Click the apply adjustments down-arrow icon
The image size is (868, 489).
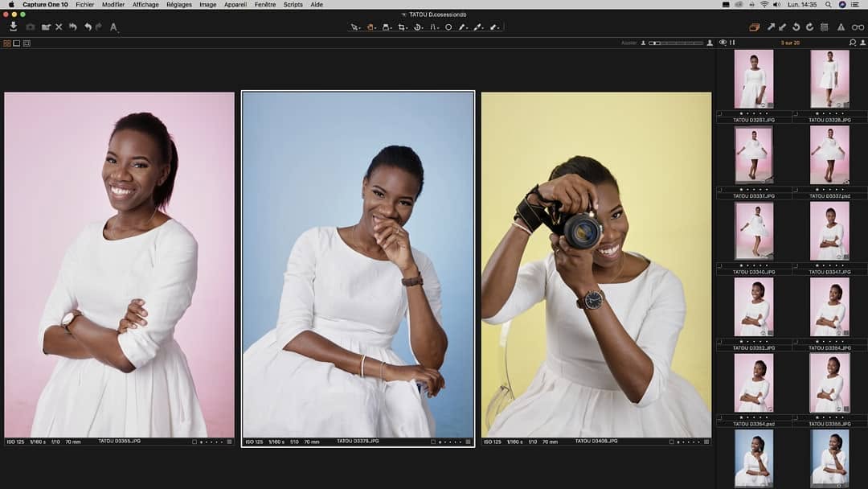782,27
